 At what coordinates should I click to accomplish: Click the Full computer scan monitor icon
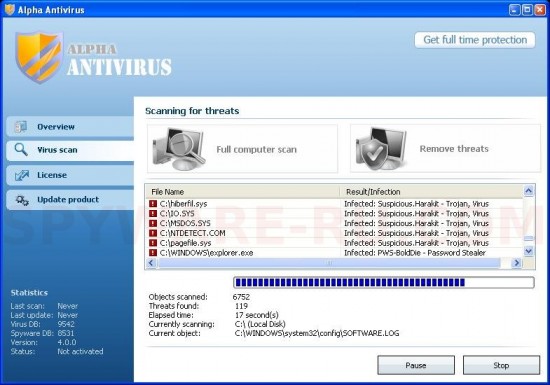[179, 149]
